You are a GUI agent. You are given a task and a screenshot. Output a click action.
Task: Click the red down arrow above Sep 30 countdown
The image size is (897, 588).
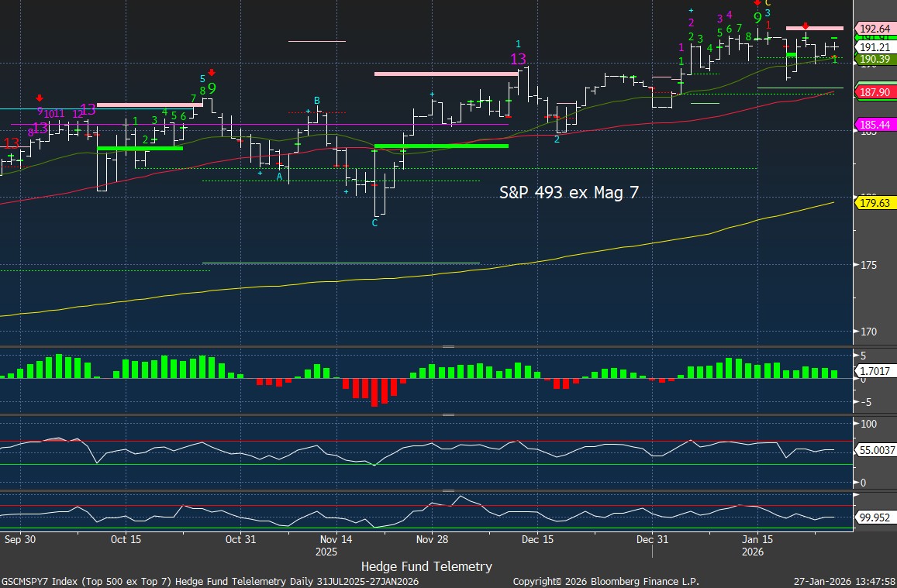(40, 98)
